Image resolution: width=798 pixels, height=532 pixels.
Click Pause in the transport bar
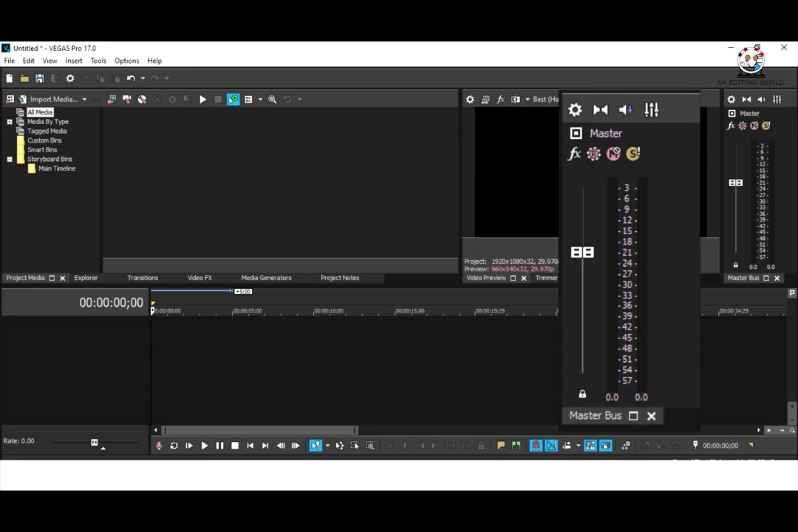[x=220, y=446]
